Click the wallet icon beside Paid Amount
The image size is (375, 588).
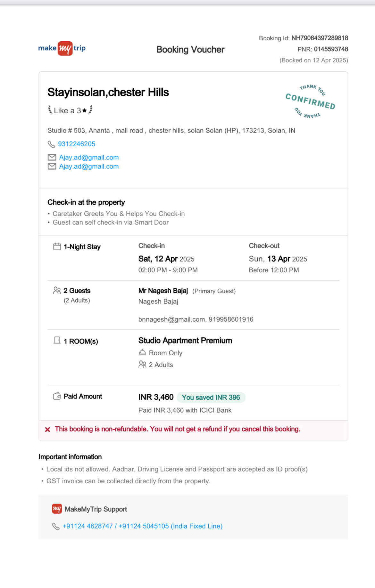57,396
